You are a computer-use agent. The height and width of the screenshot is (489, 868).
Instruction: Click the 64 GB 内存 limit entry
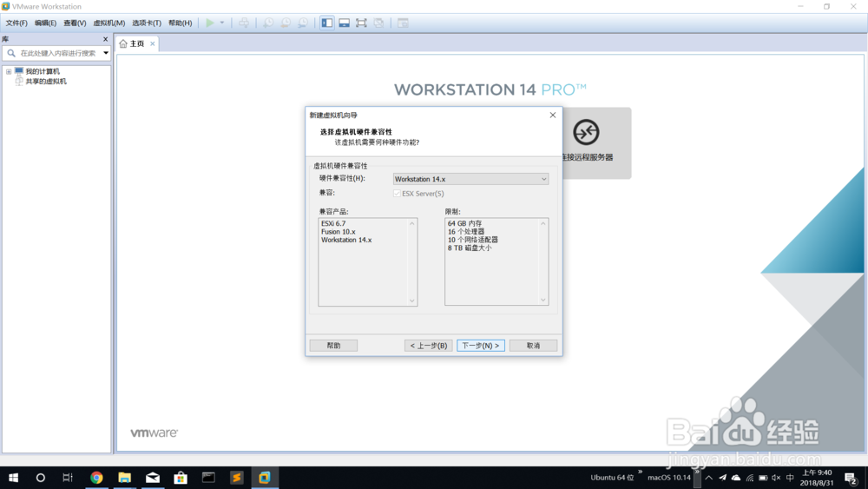464,224
